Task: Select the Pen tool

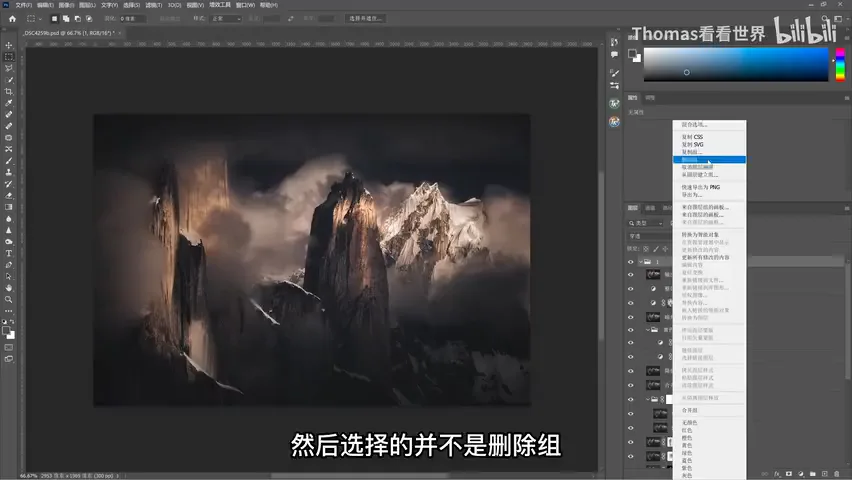Action: click(9, 265)
